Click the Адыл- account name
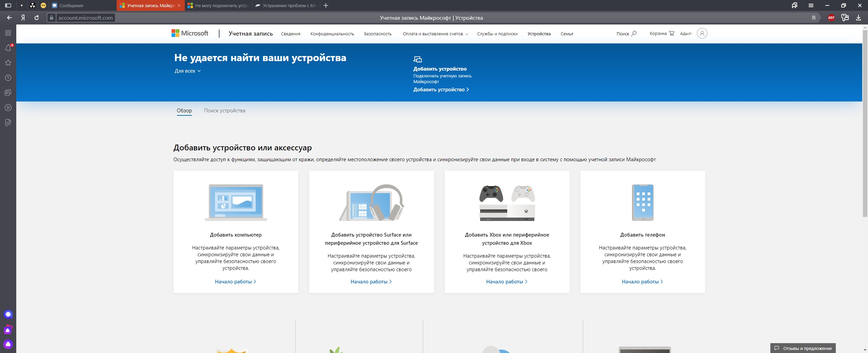 (x=686, y=34)
